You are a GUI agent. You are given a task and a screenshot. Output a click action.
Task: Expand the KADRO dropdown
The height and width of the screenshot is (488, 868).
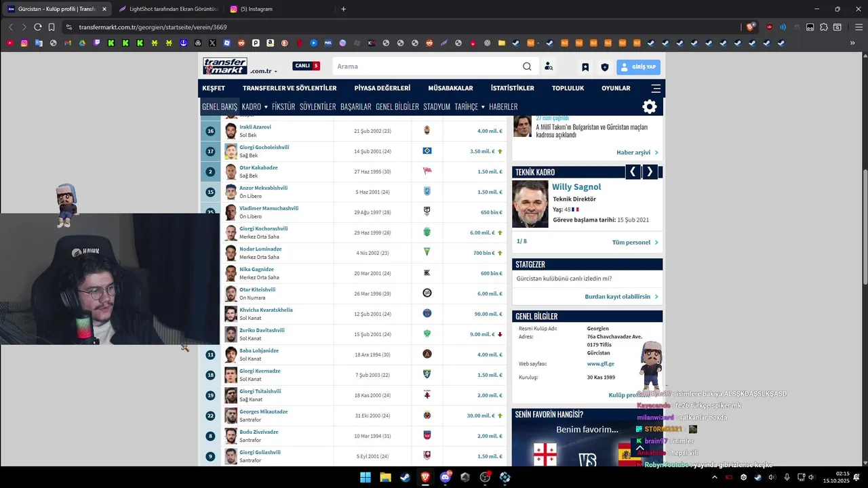(254, 106)
